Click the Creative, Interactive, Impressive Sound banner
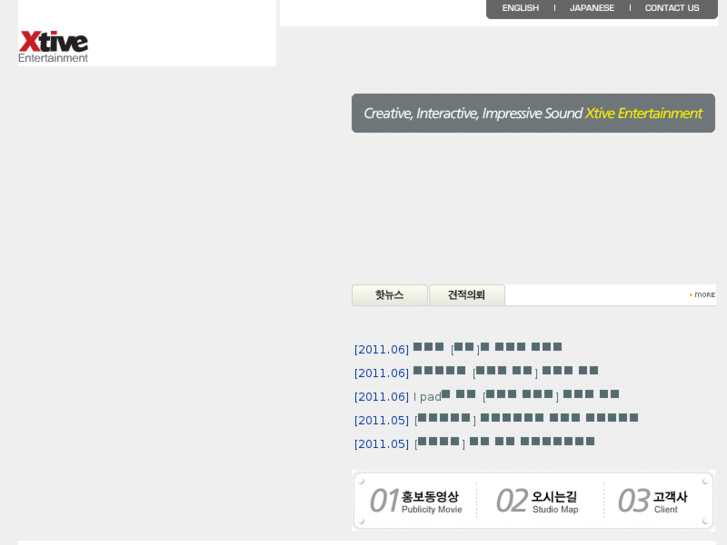This screenshot has width=727, height=545. [x=533, y=113]
